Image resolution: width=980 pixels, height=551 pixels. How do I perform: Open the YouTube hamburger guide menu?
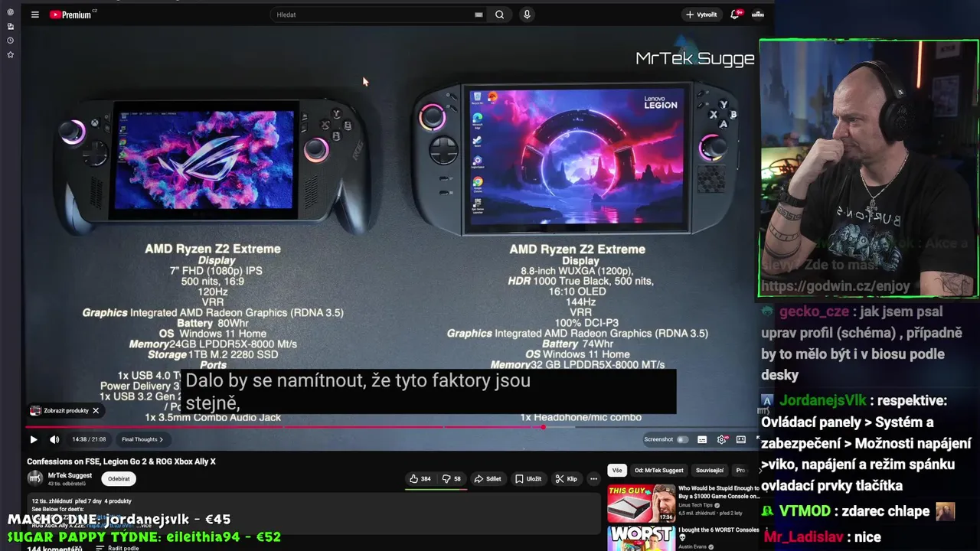pyautogui.click(x=34, y=15)
